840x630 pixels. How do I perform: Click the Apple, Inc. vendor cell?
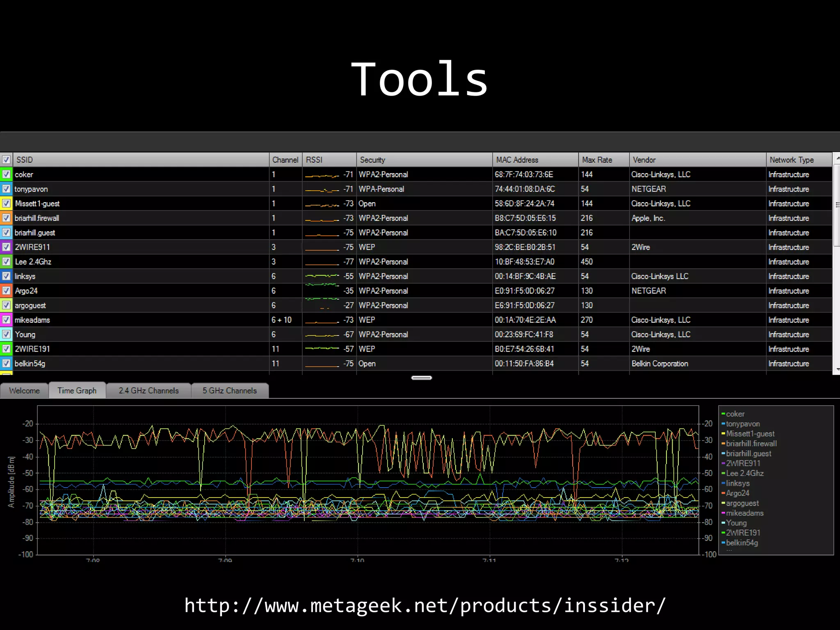(x=698, y=218)
